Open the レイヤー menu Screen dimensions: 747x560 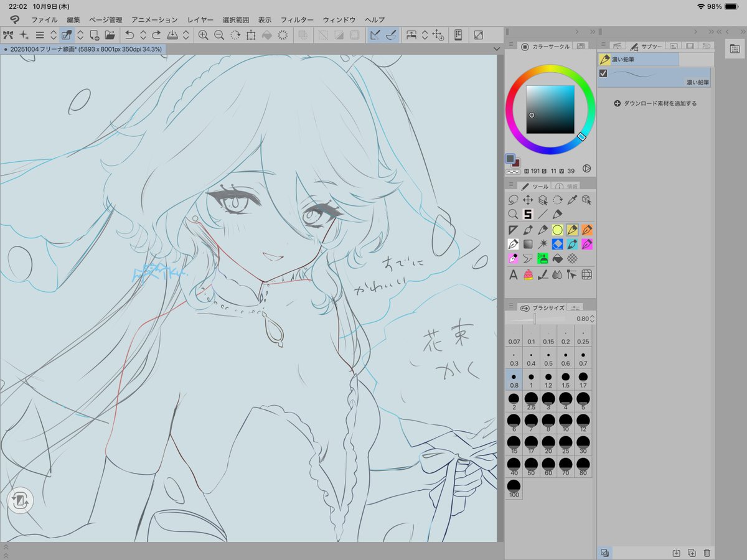point(200,20)
